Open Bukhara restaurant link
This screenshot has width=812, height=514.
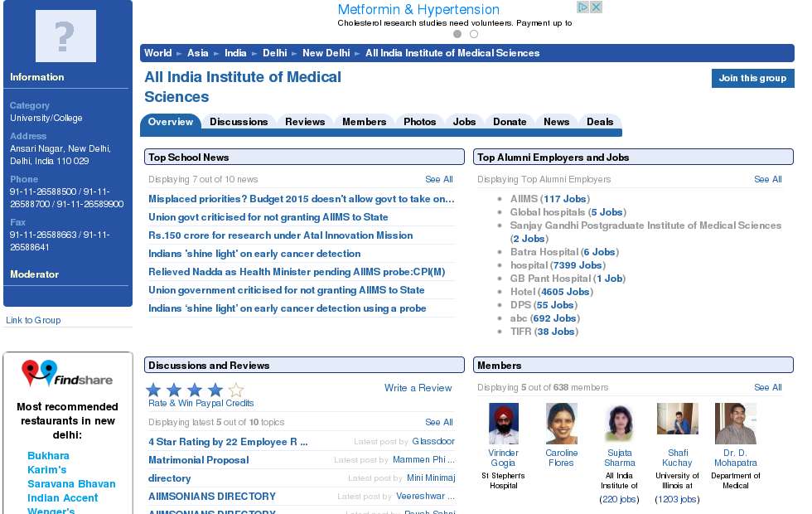click(48, 456)
